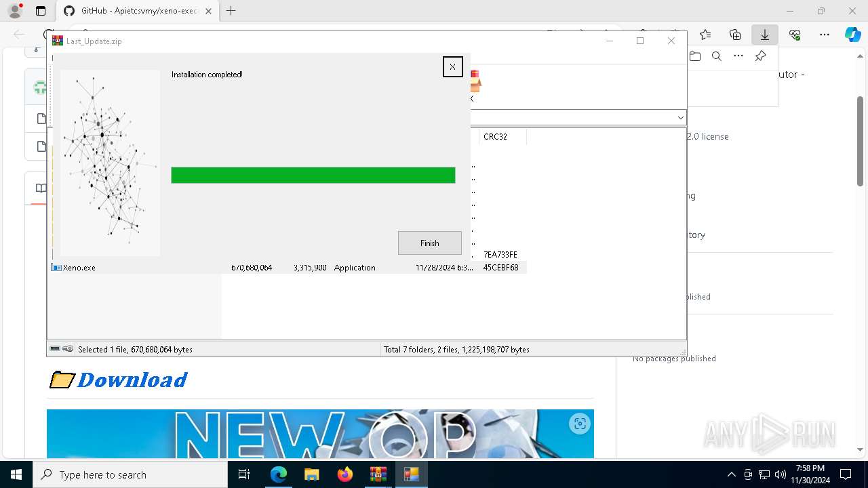
Task: Open Task View from taskbar
Action: coord(245,474)
